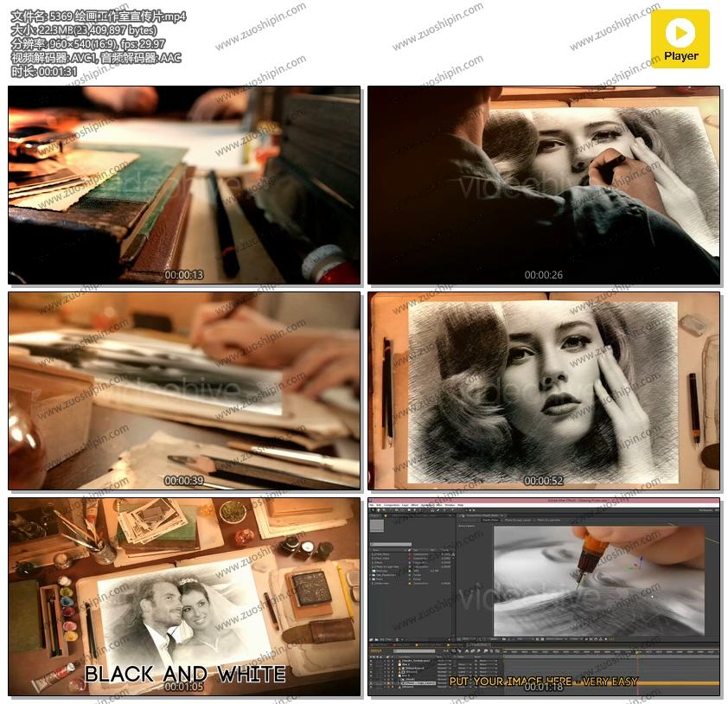Click the 00:01:05 timestamp label
The width and height of the screenshot is (728, 704).
(184, 687)
